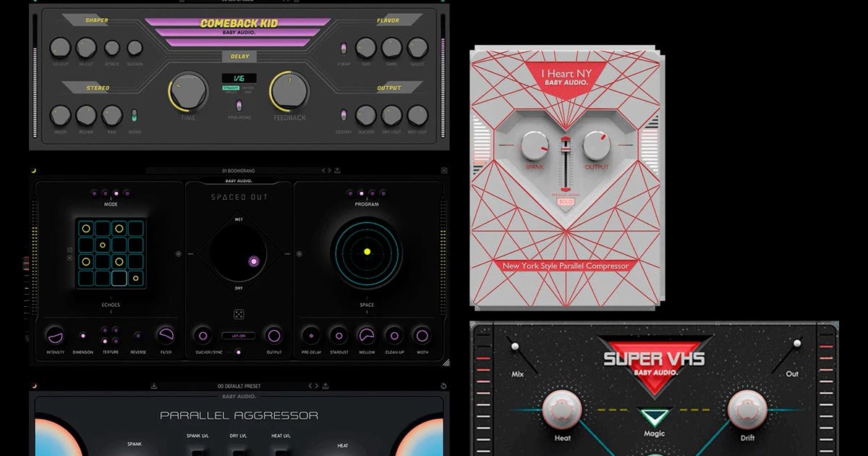868x456 pixels.
Task: Select the Delay tab on Comeback Kid
Action: click(239, 56)
